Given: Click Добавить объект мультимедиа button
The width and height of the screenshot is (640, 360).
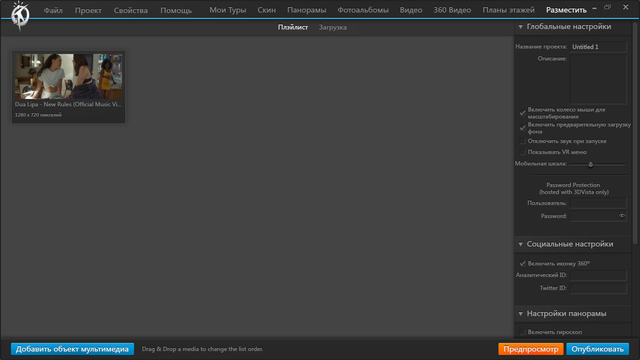Looking at the screenshot, I should (72, 349).
